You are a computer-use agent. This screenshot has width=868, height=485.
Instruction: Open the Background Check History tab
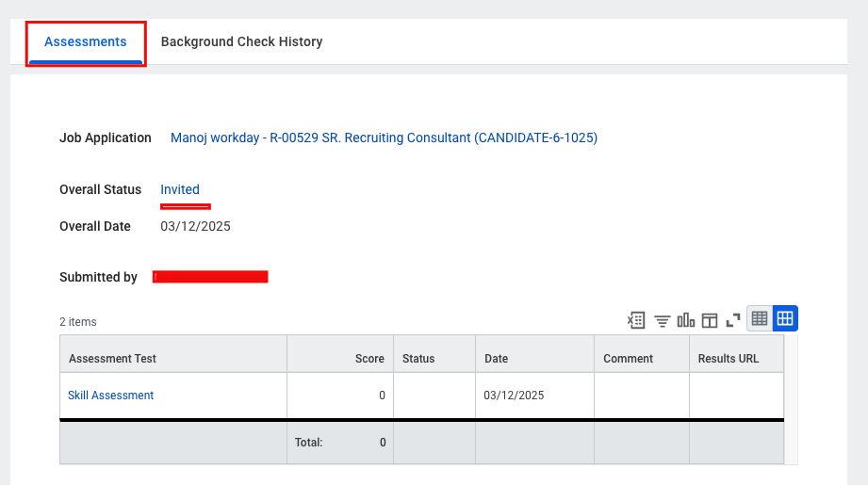[241, 42]
